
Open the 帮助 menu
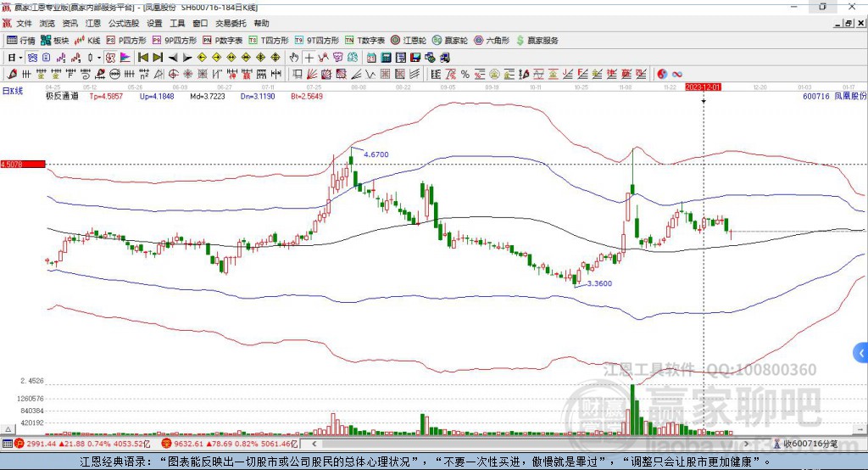pyautogui.click(x=261, y=23)
